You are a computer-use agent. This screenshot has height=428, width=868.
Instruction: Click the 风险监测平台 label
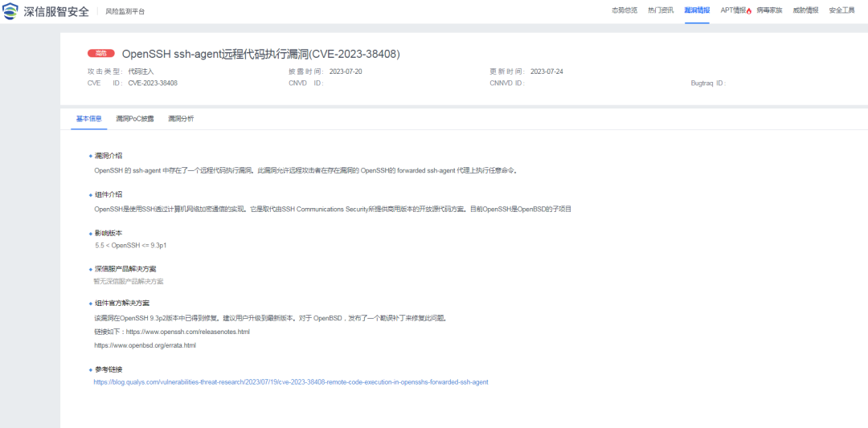coord(125,11)
